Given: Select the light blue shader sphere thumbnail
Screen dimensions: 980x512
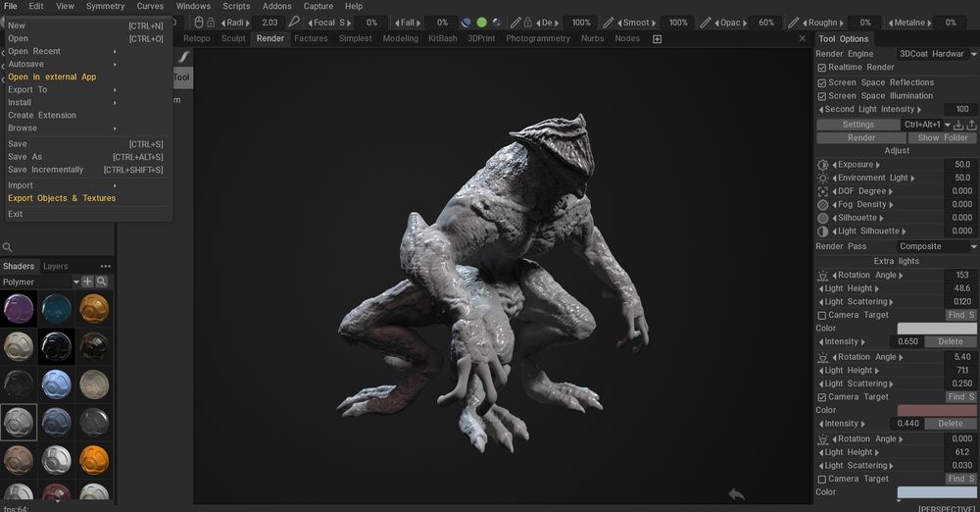Looking at the screenshot, I should (56, 384).
